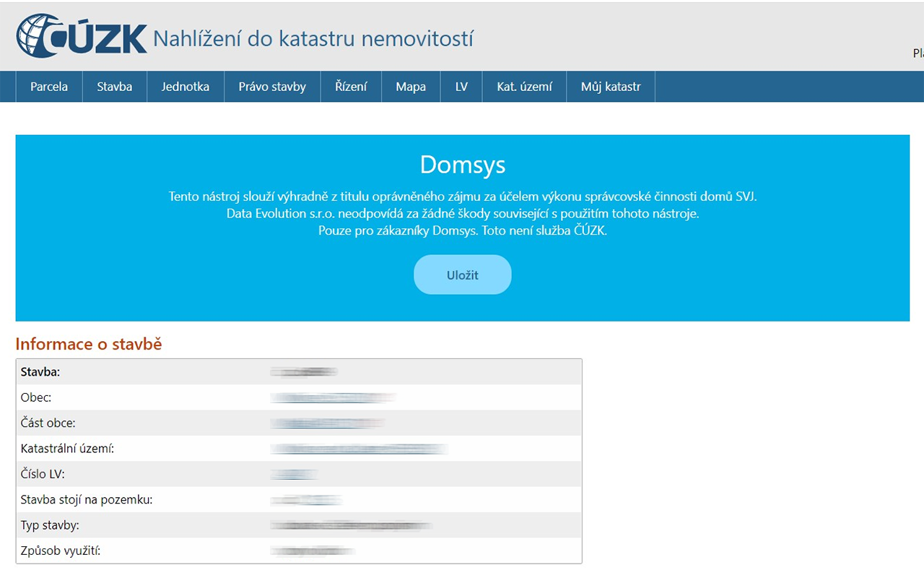Click the Nahlížení do katastru nemovitostí title
This screenshot has height=578, width=924.
313,38
